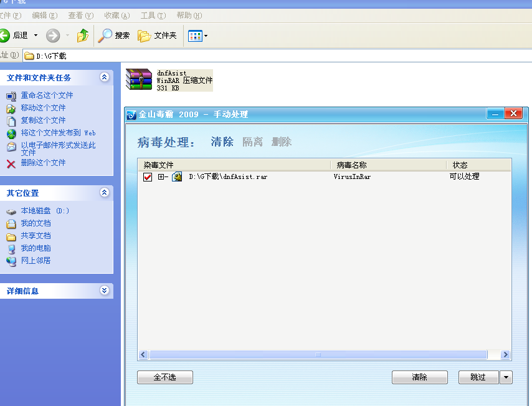Viewport: 532px width, 406px height.
Task: Open the Back button history dropdown arrow
Action: click(x=36, y=36)
